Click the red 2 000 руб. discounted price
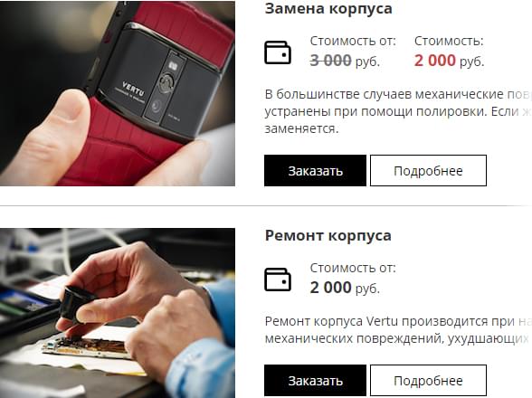The height and width of the screenshot is (398, 532). [449, 61]
